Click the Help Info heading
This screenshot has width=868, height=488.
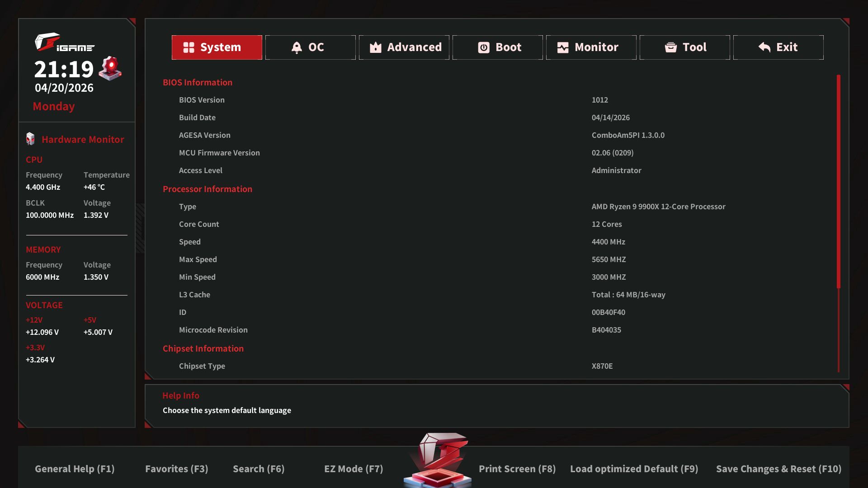click(x=181, y=395)
